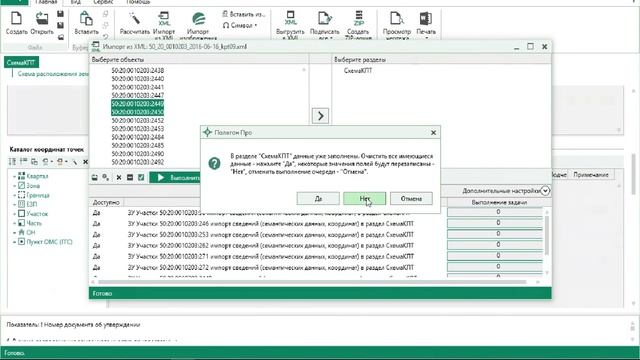Screen dimensions: 640x360
Task: Click the Выполнение задачи column header
Action: 499,202
